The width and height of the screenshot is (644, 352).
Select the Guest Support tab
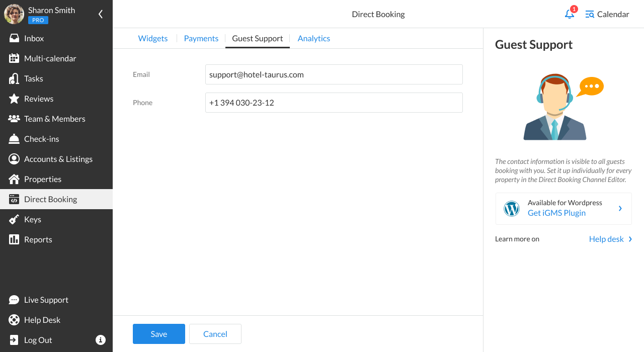258,38
